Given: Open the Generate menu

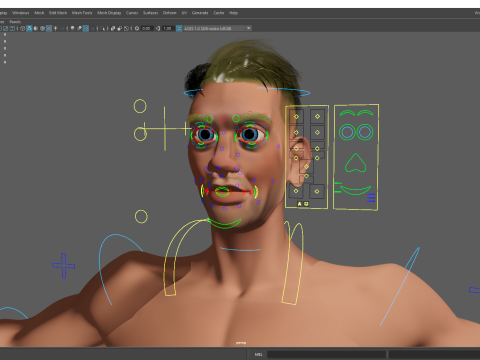Looking at the screenshot, I should pyautogui.click(x=200, y=13).
